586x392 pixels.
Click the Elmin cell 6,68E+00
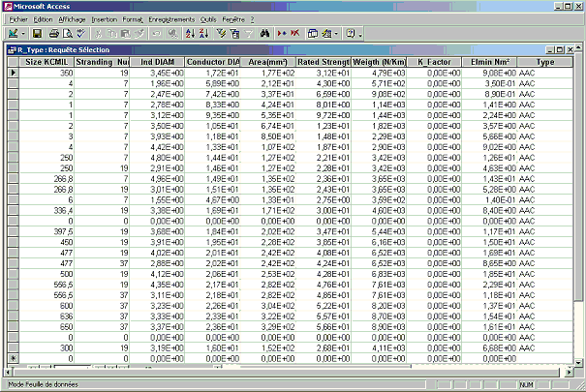pos(489,347)
